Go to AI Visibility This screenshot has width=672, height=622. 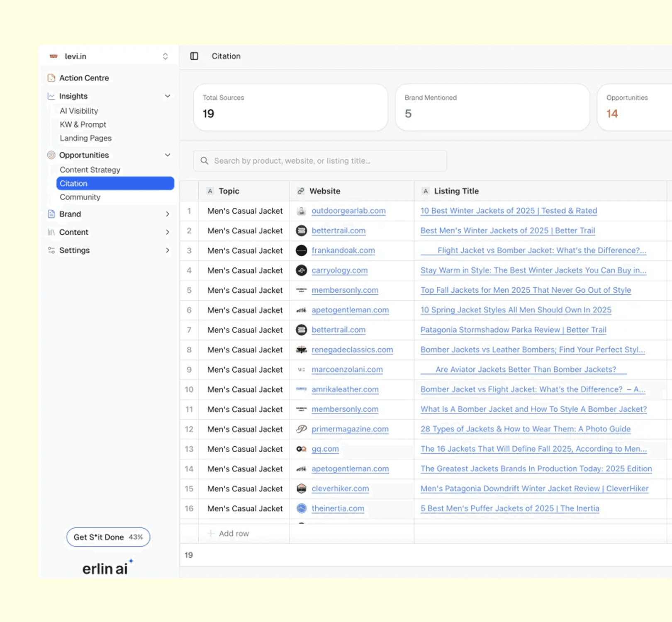click(x=79, y=111)
